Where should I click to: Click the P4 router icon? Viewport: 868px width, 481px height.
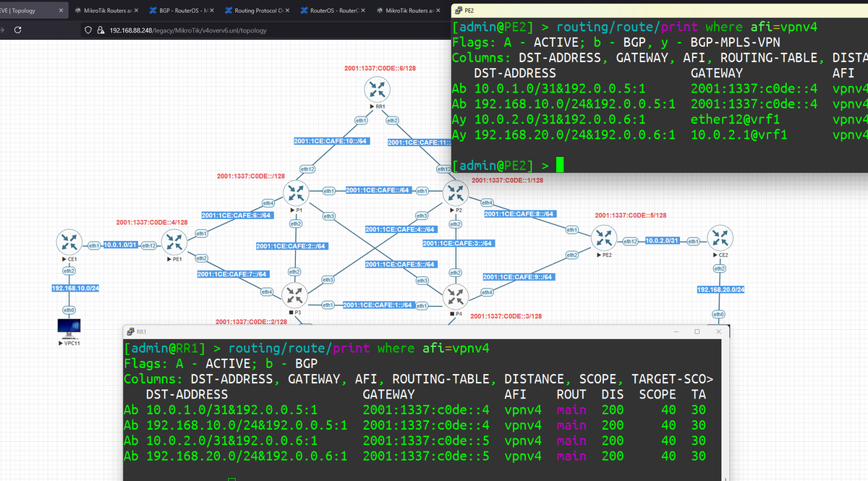pyautogui.click(x=456, y=294)
